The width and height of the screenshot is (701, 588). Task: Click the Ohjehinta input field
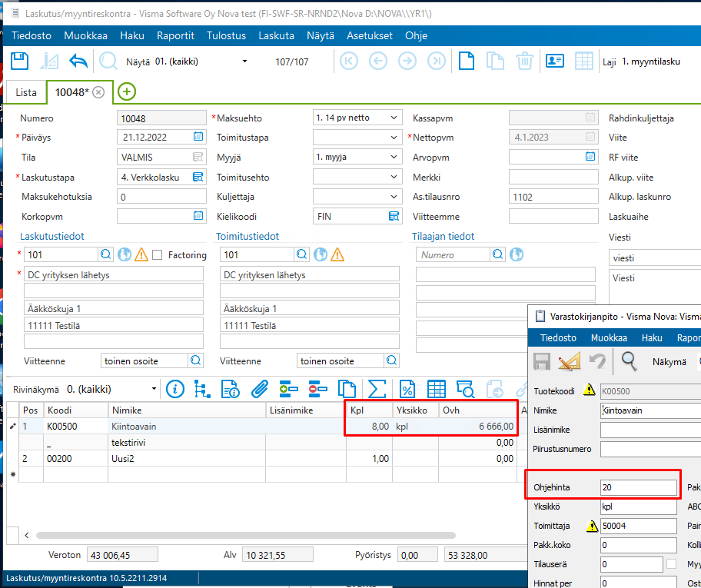[x=639, y=487]
